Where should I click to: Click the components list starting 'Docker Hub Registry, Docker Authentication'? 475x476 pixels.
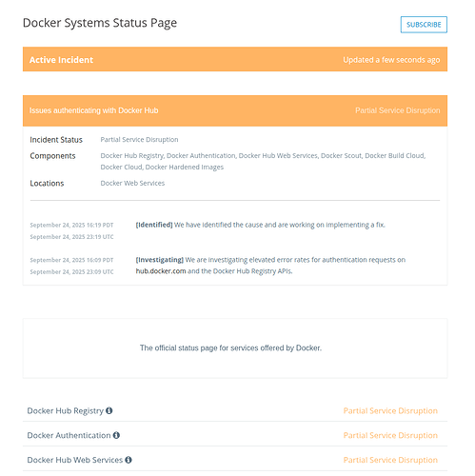coord(263,161)
